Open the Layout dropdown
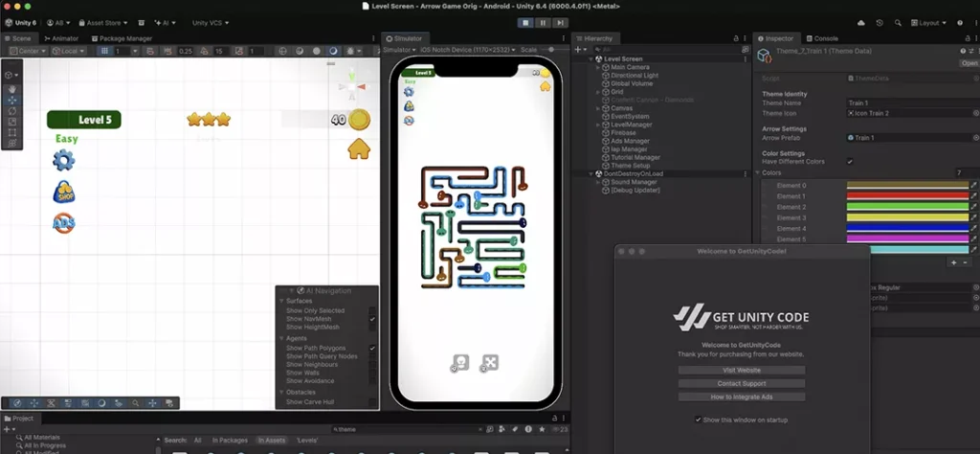This screenshot has height=454, width=980. coord(928,23)
